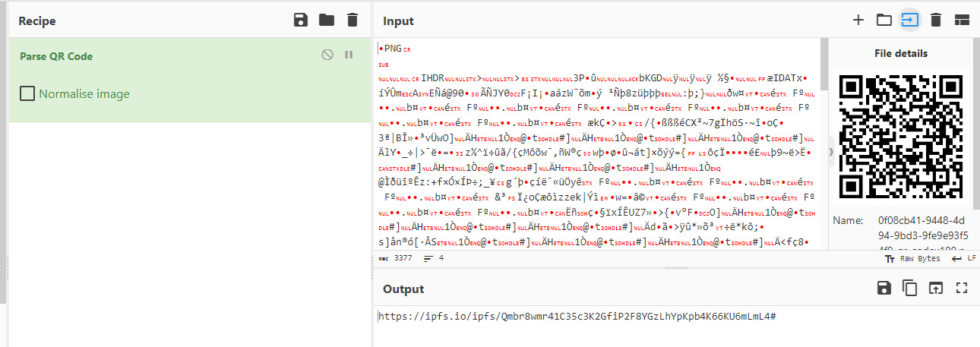Clear the recipe with trash icon
This screenshot has height=347, width=980.
352,21
